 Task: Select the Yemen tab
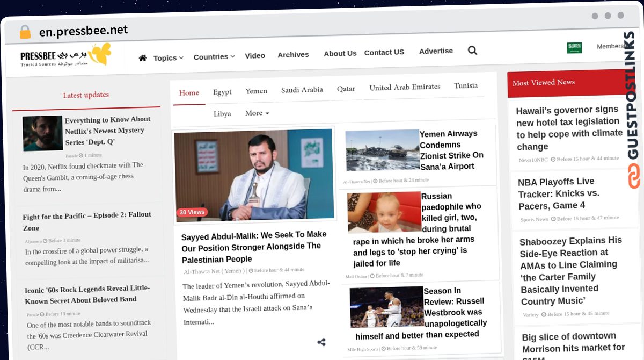click(256, 91)
